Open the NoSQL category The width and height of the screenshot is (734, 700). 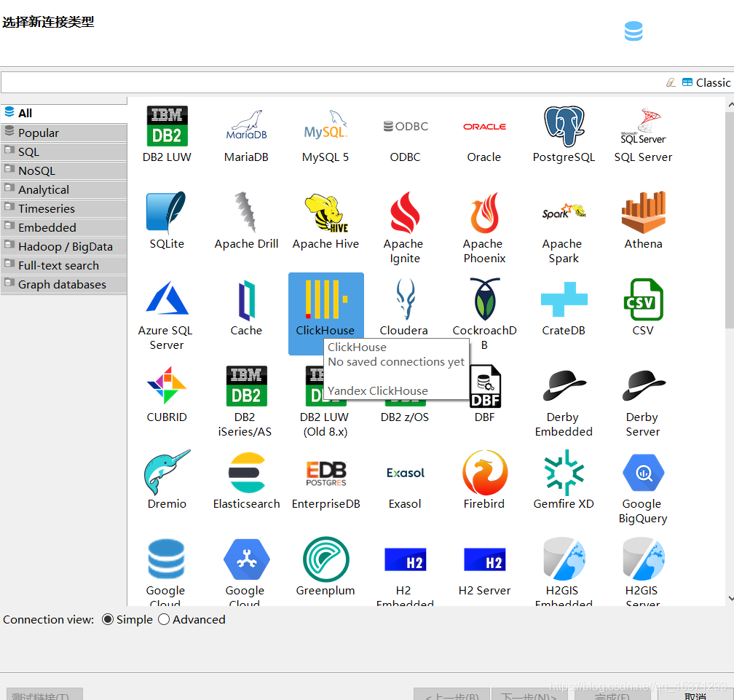point(63,171)
